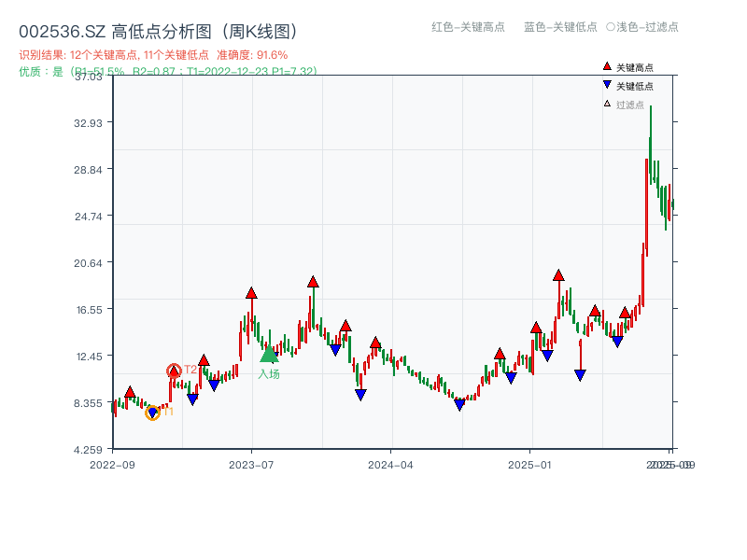
Task: Click the orange circled low marker labeled T1
Action: tap(152, 413)
